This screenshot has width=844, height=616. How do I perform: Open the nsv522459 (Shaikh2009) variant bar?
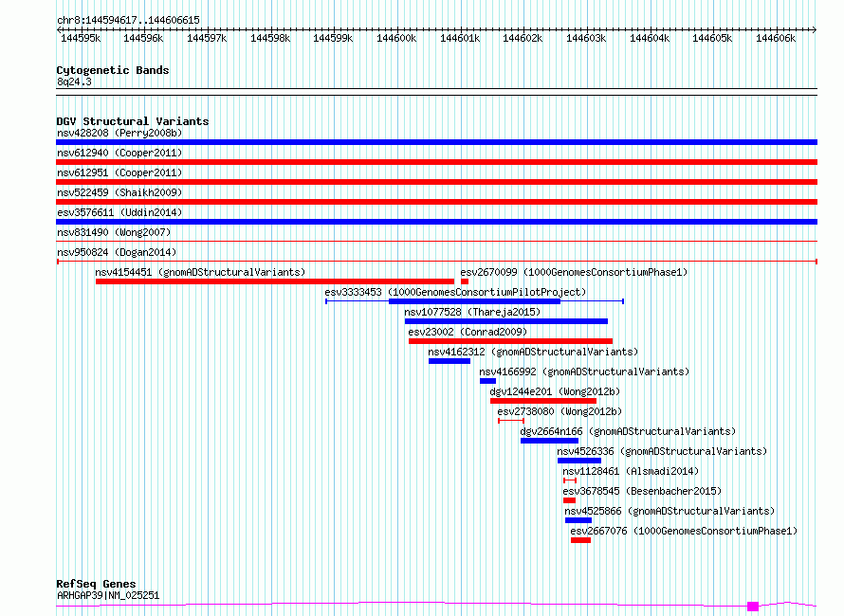point(436,202)
